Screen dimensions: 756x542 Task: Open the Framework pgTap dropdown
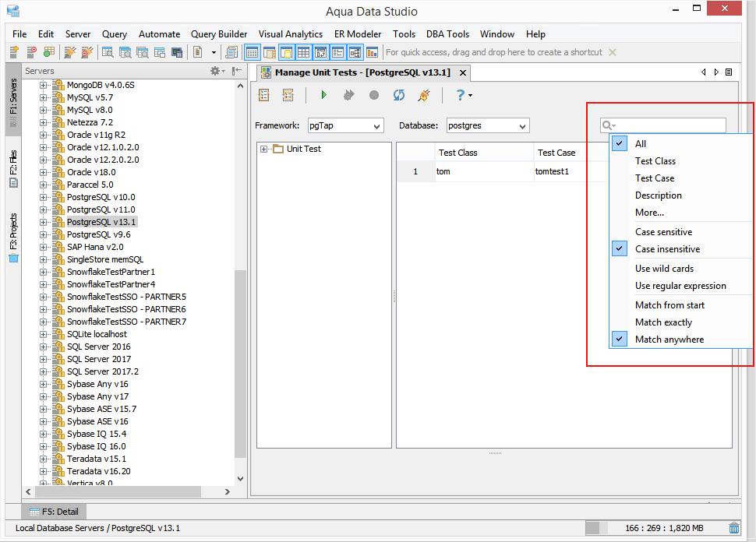(x=346, y=125)
